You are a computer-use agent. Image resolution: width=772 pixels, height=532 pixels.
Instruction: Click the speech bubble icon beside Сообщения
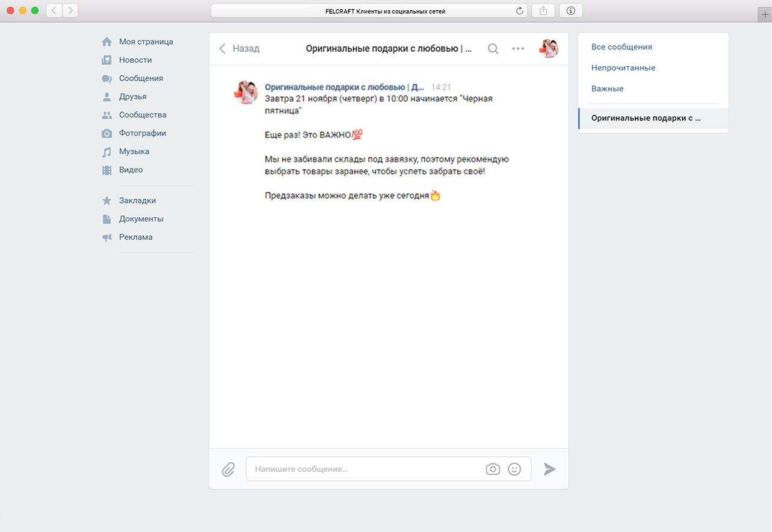point(107,78)
